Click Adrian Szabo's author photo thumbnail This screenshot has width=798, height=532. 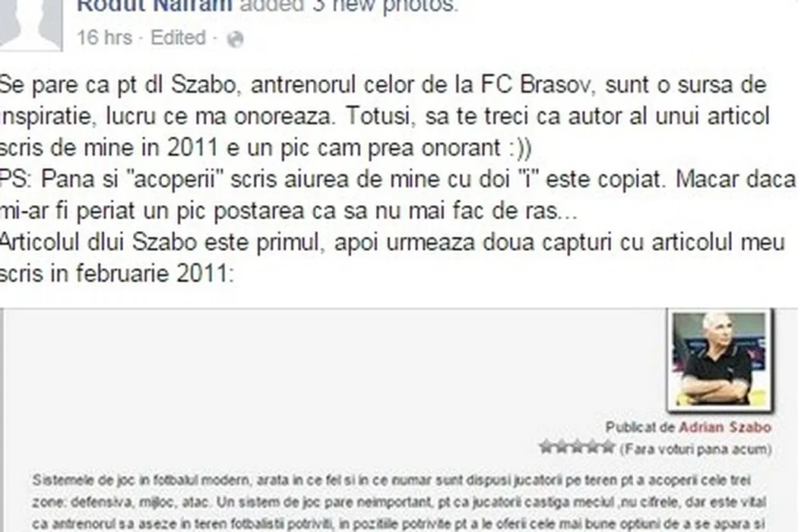coord(720,360)
